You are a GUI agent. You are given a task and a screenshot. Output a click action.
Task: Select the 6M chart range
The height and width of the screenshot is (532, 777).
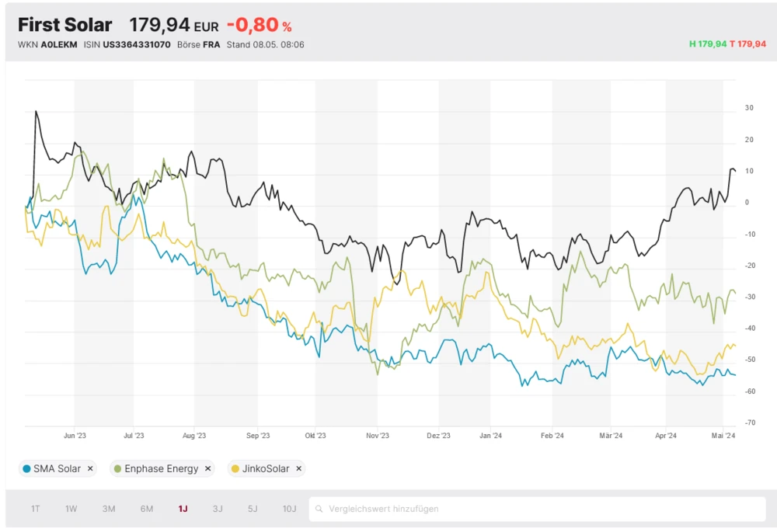pos(147,509)
